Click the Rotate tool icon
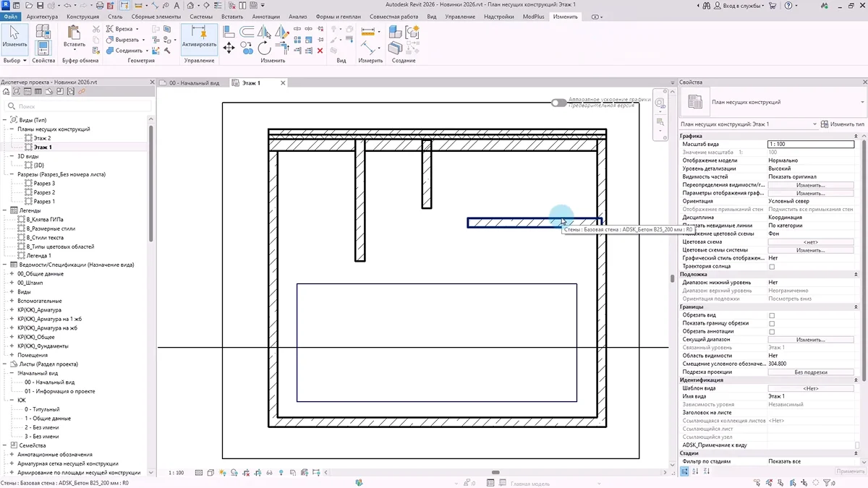The width and height of the screenshot is (868, 488). point(265,48)
